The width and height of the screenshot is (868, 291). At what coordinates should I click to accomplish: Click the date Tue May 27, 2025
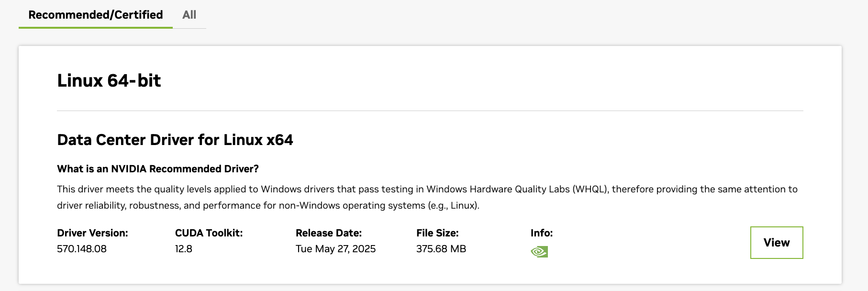point(335,249)
